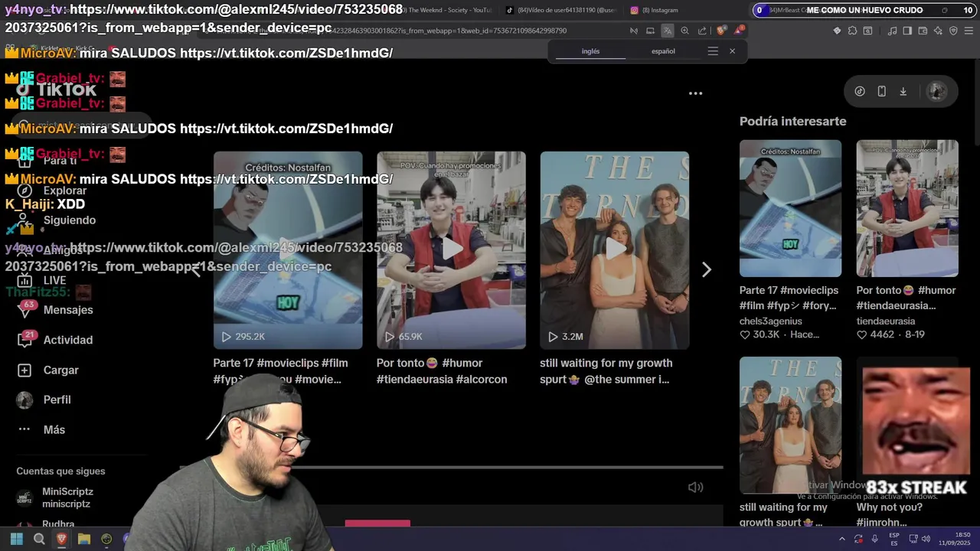Open Brave Shields lion icon
980x551 pixels.
(720, 31)
